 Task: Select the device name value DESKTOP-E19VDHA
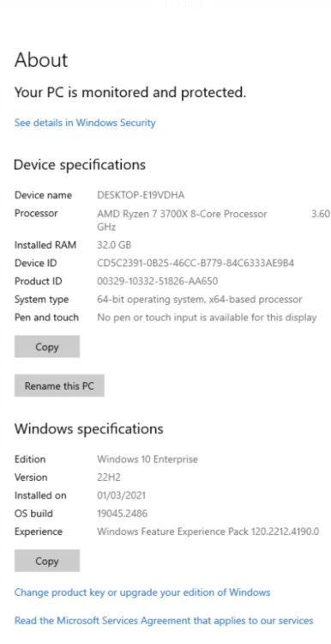click(x=141, y=195)
